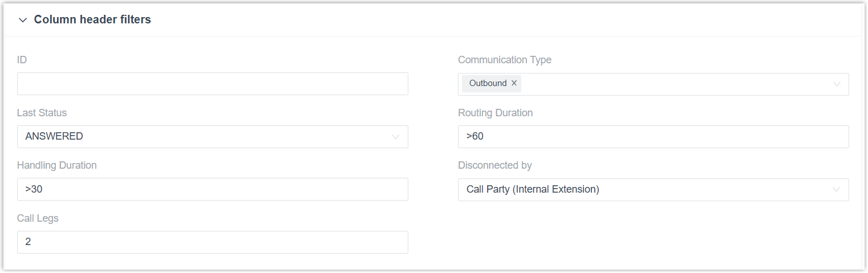Screen dimensions: 868x273
Task: Focus the empty ID filter field
Action: tap(212, 84)
